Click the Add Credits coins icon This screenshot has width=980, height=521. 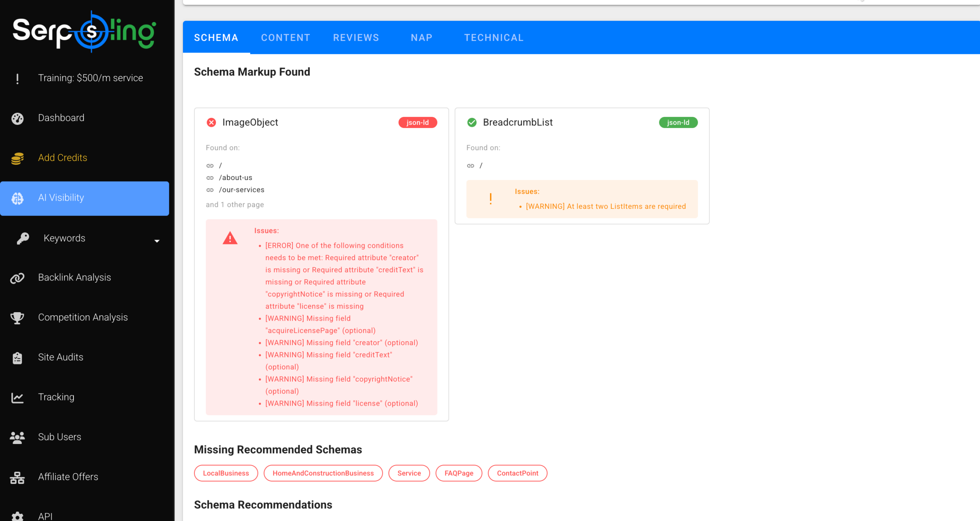(17, 158)
